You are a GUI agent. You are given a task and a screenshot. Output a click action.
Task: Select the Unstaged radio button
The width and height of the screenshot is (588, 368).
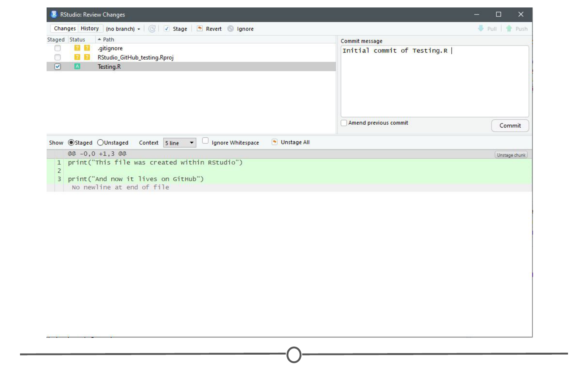pos(100,142)
